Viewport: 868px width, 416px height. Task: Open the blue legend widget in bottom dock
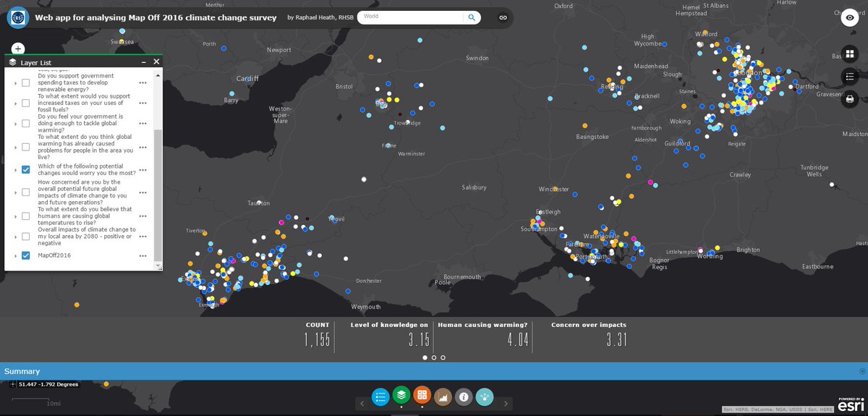(x=381, y=396)
